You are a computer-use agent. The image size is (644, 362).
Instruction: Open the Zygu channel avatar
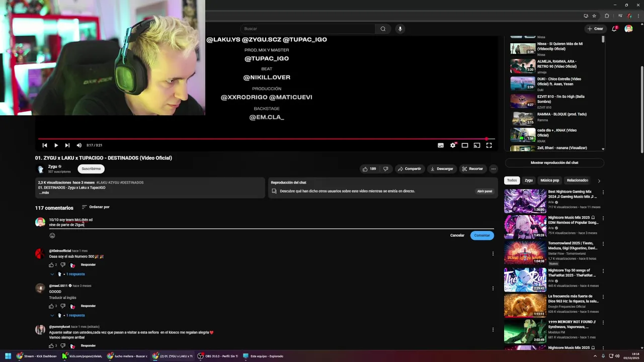point(40,169)
